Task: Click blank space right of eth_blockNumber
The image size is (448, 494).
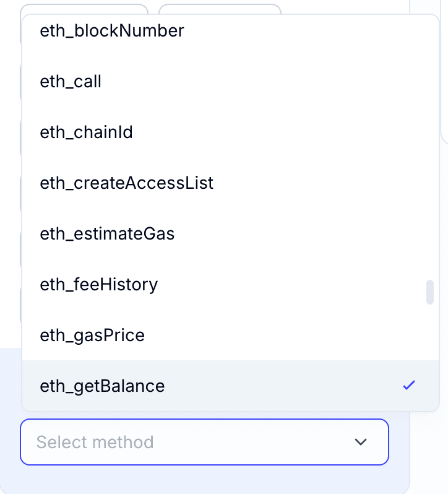Action: 297,30
